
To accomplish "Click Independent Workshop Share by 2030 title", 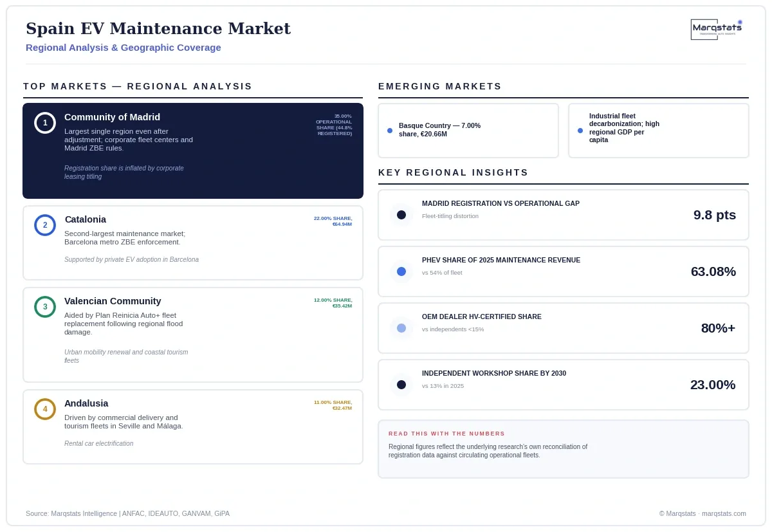I will 494,373.
